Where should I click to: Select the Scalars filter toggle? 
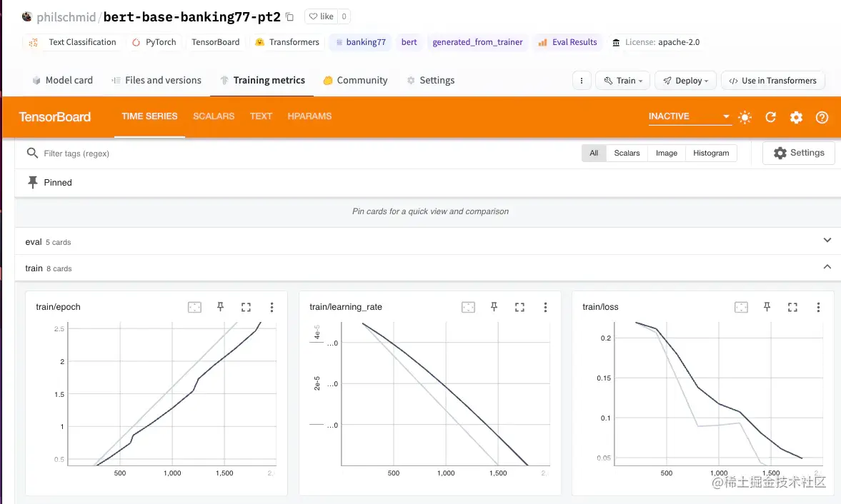(x=627, y=153)
